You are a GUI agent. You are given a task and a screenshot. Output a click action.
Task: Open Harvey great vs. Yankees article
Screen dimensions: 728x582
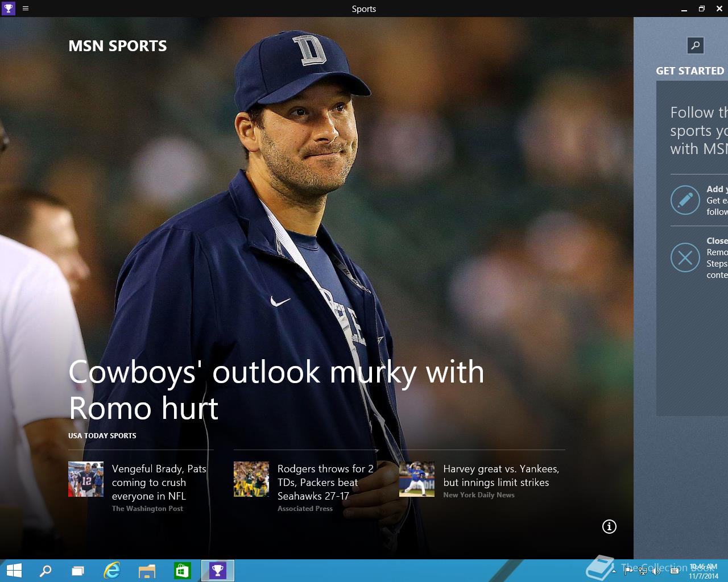(501, 475)
